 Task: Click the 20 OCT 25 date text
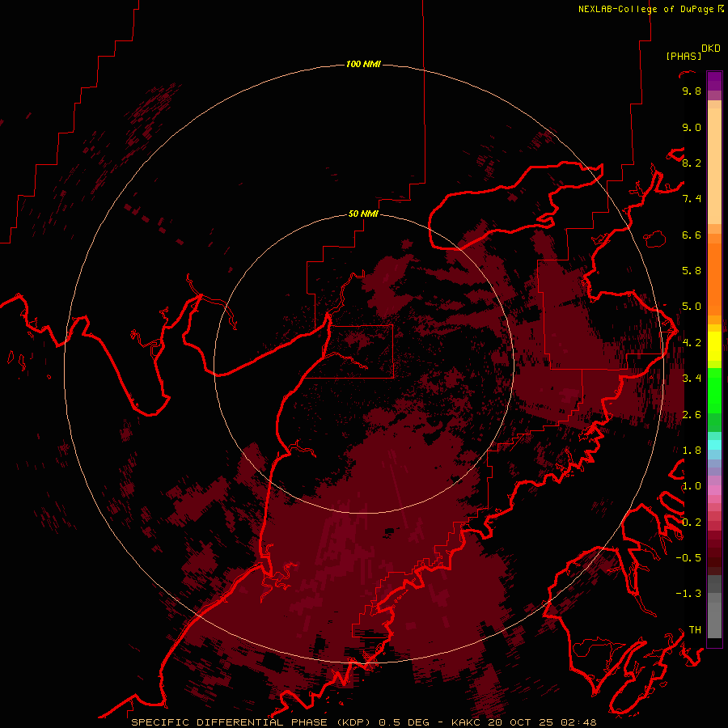point(520,722)
